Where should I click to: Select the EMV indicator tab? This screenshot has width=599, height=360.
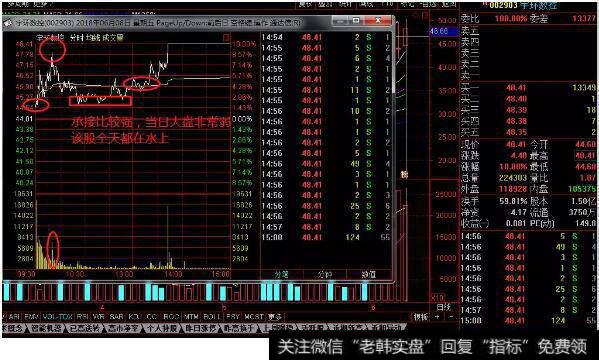coord(32,317)
